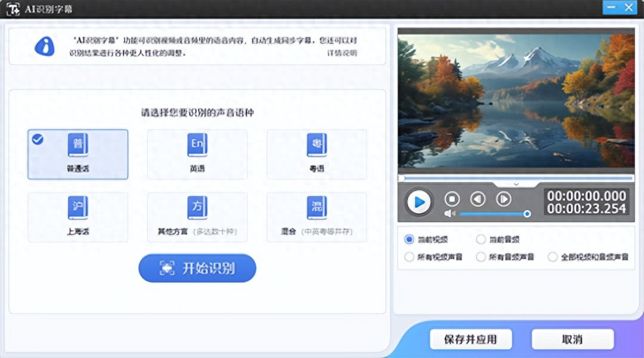Choose the 其他方言 other dialects icon
Image resolution: width=644 pixels, height=358 pixels.
coord(197,208)
